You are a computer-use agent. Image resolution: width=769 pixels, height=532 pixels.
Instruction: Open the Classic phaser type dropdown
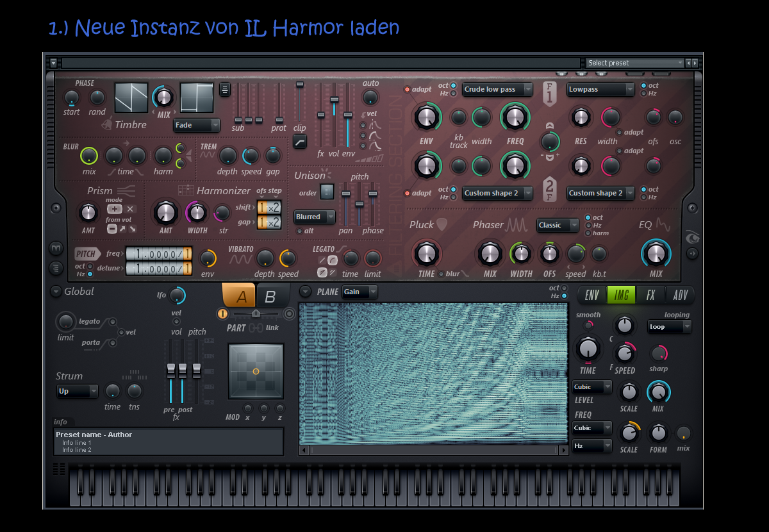[558, 225]
